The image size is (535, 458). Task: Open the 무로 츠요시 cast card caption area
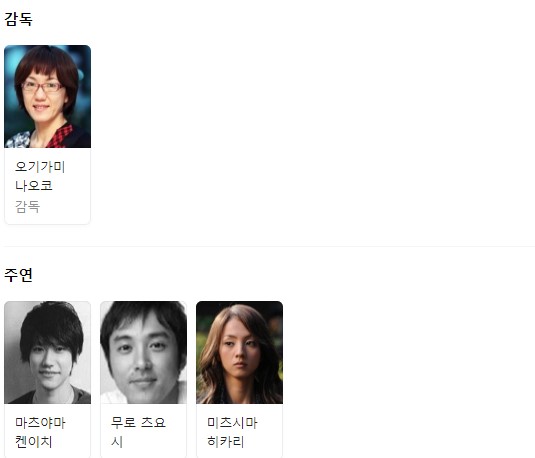144,431
